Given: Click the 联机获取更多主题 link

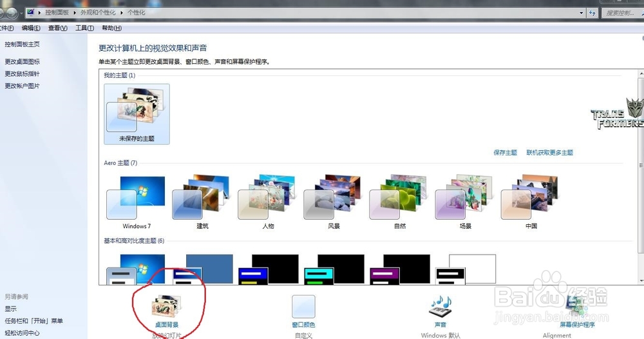Looking at the screenshot, I should pos(549,153).
